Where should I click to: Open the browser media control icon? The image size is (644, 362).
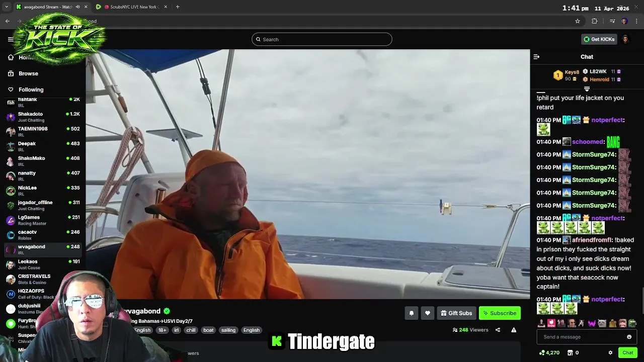coord(612,21)
